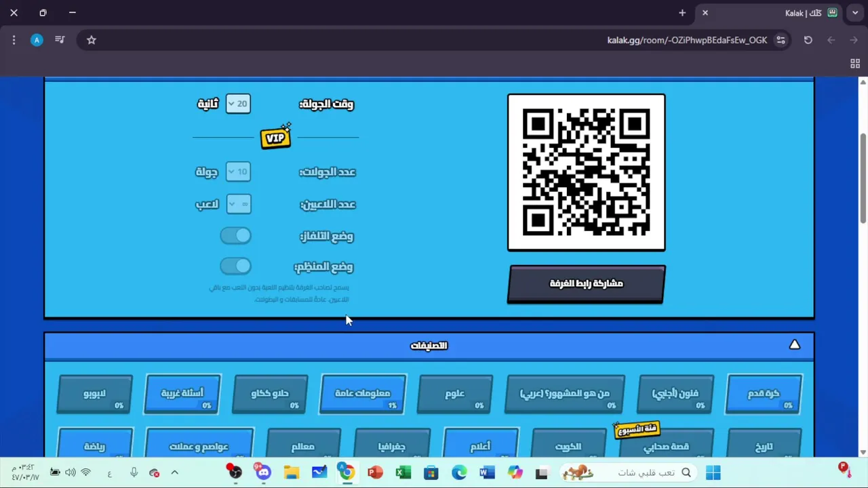Select the أعلام category
The width and height of the screenshot is (868, 488).
(481, 444)
